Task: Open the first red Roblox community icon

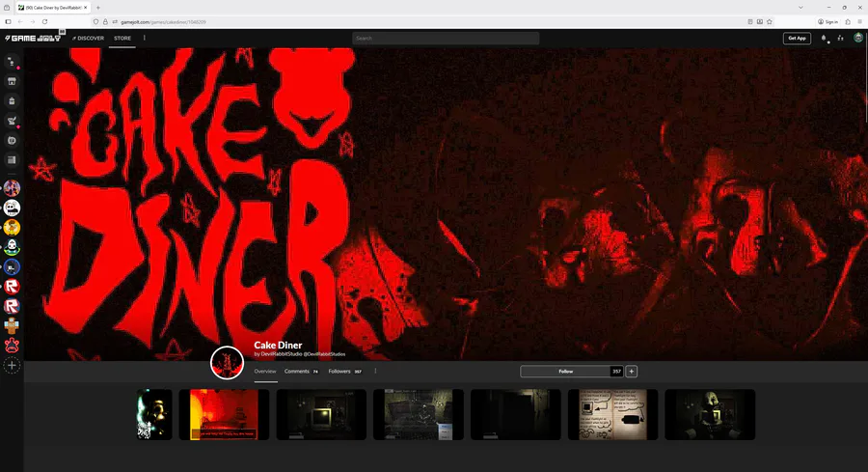Action: 12,287
